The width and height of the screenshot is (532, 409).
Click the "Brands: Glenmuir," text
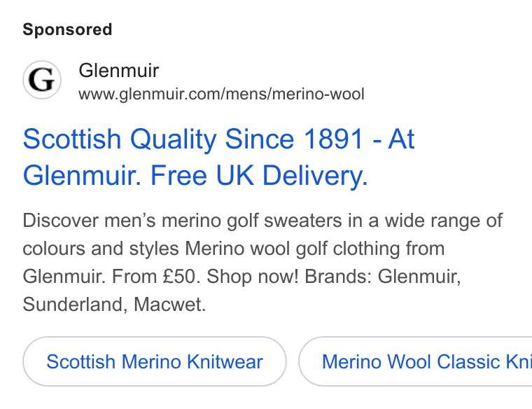click(383, 277)
